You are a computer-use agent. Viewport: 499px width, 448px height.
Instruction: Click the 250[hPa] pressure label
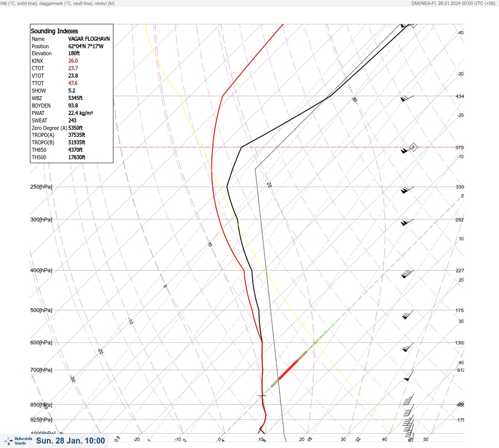[x=41, y=187]
